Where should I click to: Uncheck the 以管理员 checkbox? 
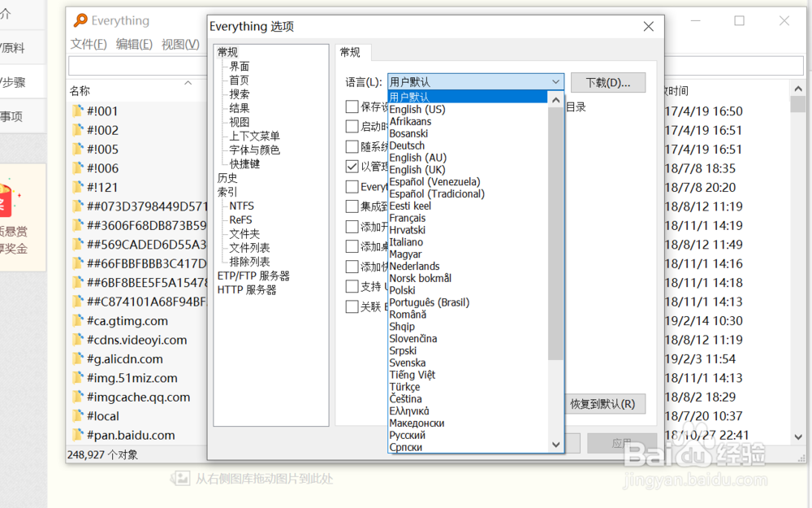pos(352,167)
